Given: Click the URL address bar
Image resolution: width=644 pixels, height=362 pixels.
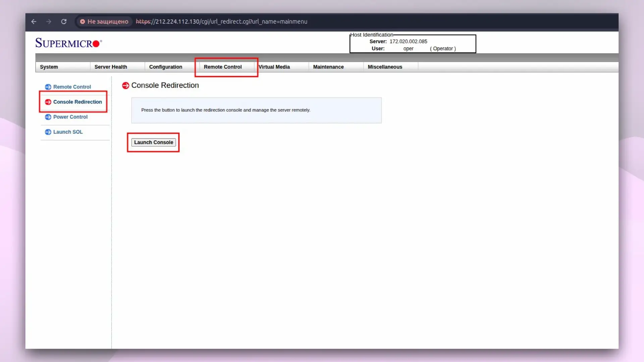Looking at the screenshot, I should tap(221, 21).
